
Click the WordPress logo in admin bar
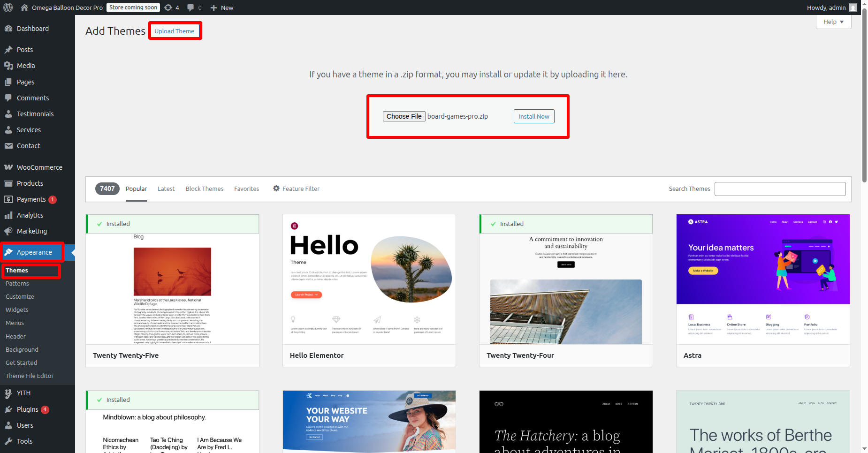click(8, 8)
